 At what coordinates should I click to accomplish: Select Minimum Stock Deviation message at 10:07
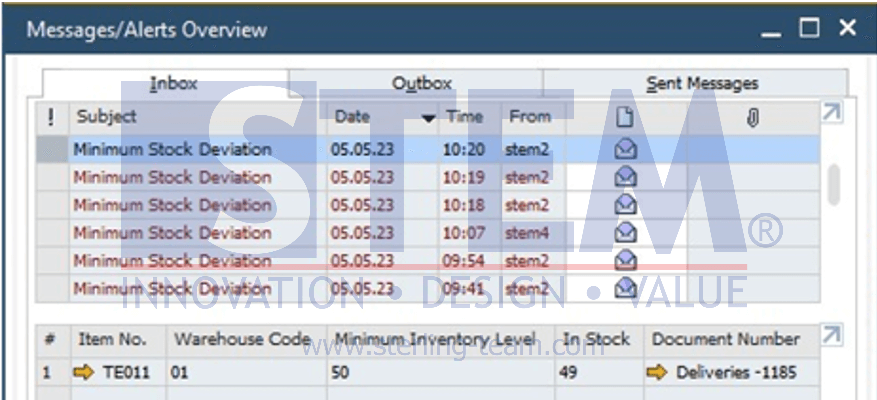[428, 233]
